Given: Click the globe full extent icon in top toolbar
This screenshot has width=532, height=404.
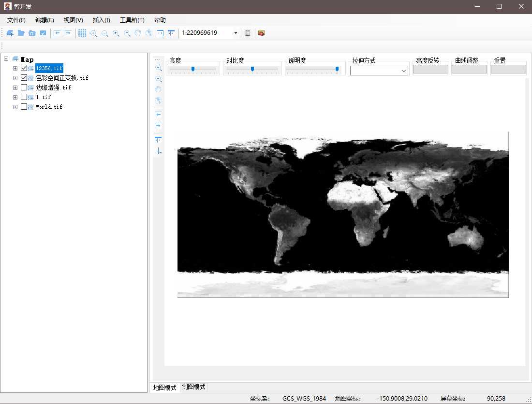Looking at the screenshot, I should (x=149, y=33).
